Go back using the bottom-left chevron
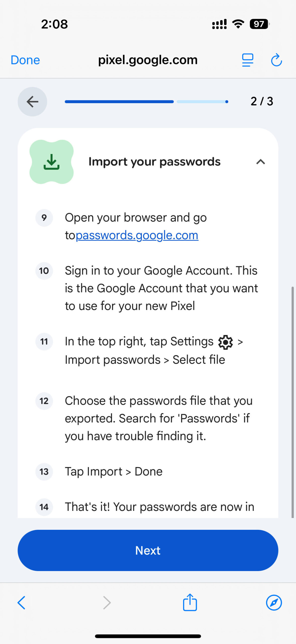 [x=21, y=602]
